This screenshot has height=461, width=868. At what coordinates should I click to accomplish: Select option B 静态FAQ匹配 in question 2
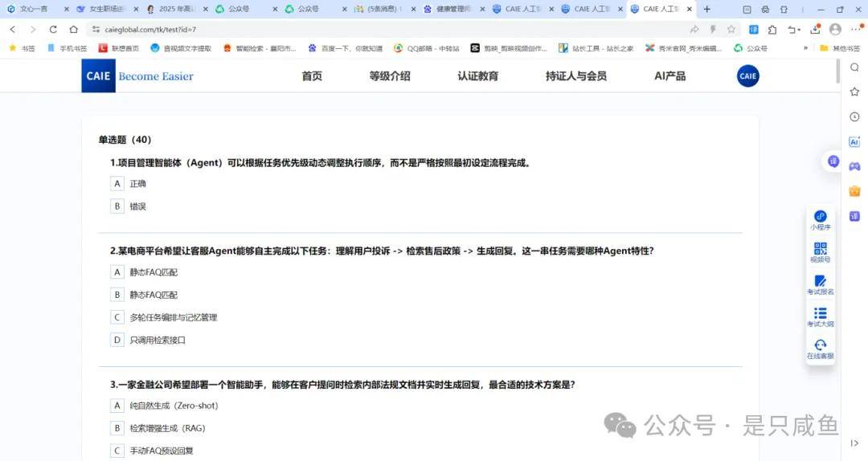coord(144,295)
